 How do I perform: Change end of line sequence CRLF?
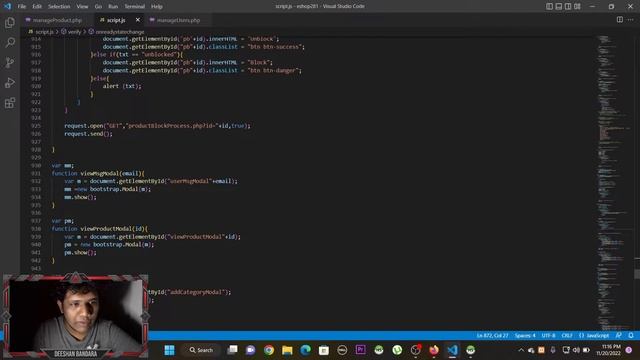coord(567,336)
